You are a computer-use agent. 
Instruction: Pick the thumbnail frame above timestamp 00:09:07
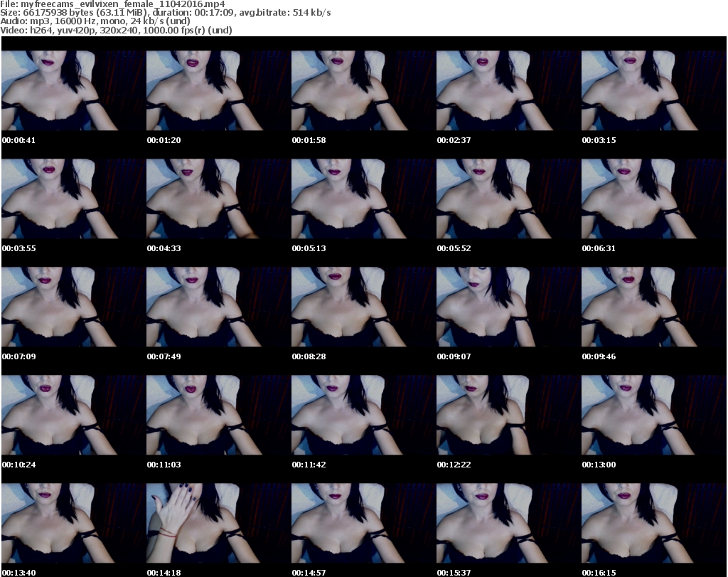tap(508, 307)
